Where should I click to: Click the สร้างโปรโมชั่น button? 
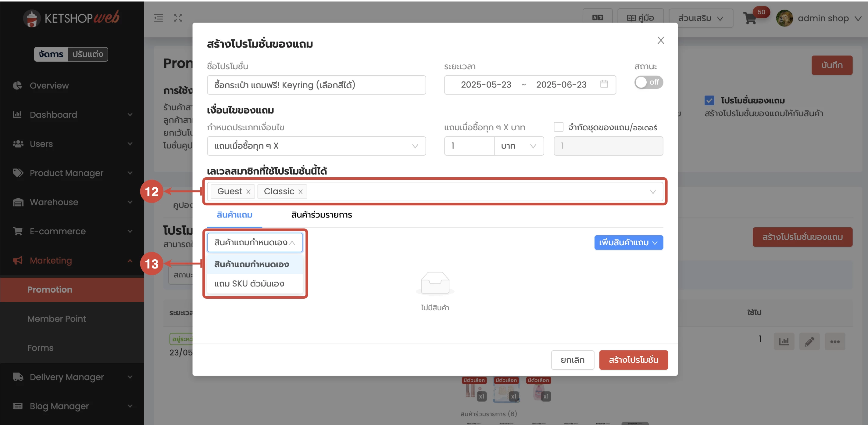tap(634, 360)
